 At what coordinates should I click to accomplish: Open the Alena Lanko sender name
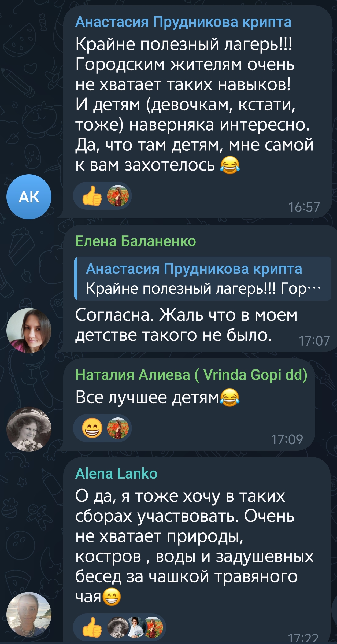pos(116,473)
